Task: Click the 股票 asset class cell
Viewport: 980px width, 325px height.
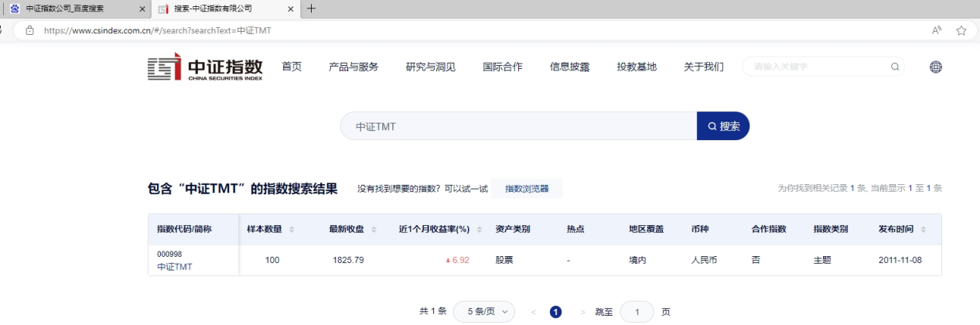Action: pyautogui.click(x=504, y=260)
